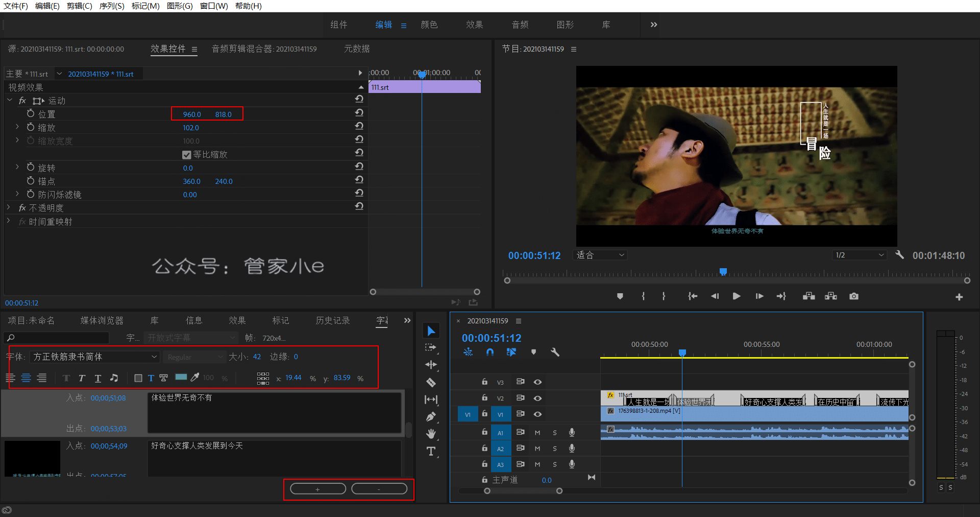Hide track V2 with eye icon
The width and height of the screenshot is (980, 517).
click(537, 398)
